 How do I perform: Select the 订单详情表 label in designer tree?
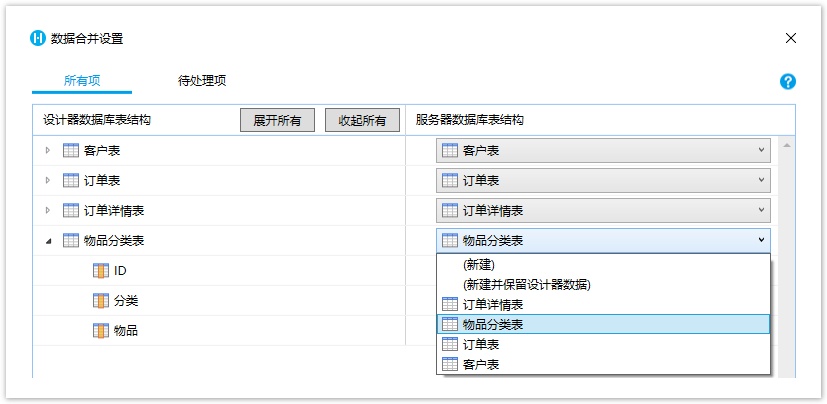(x=114, y=211)
